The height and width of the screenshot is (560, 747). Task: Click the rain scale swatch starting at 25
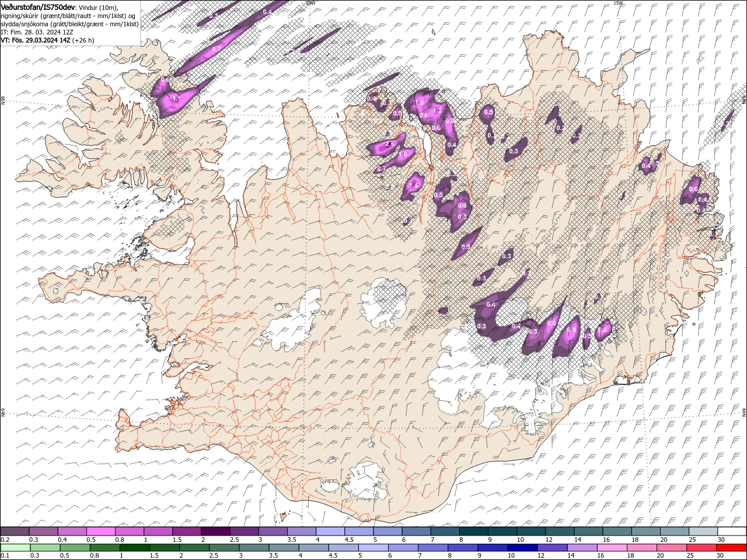(x=701, y=548)
